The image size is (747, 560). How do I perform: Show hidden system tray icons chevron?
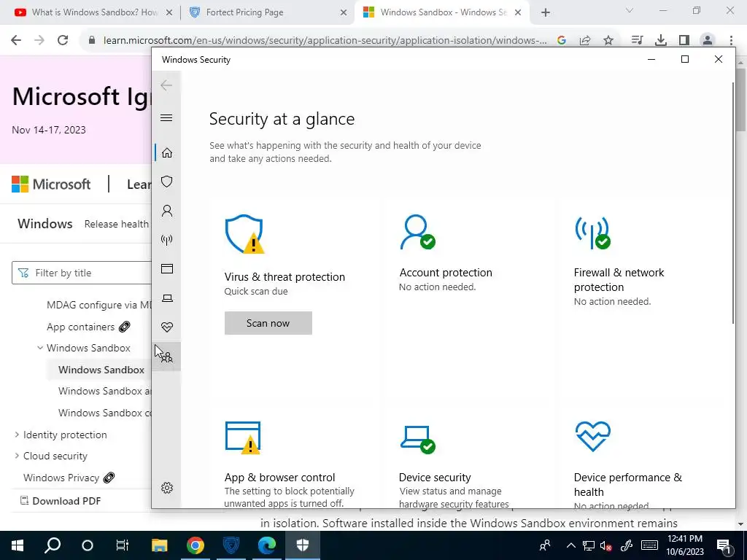point(570,545)
